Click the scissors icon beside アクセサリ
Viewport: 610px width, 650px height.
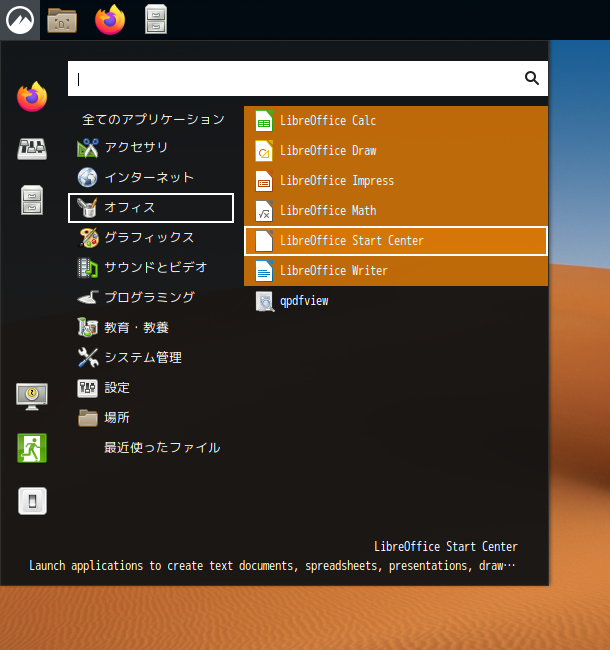(87, 148)
